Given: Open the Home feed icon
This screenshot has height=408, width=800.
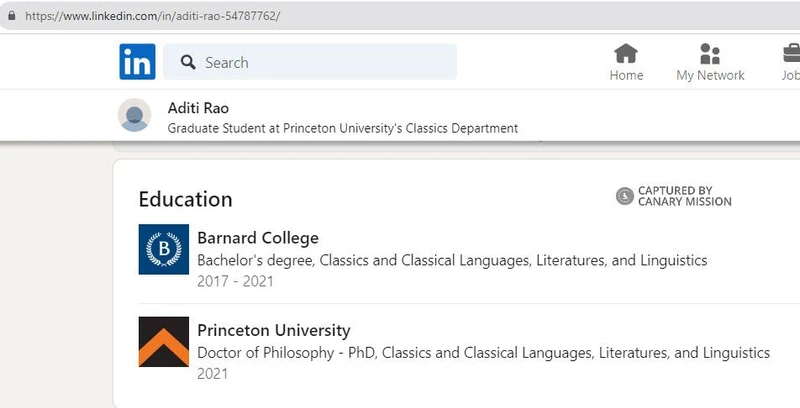Looking at the screenshot, I should click(x=626, y=54).
